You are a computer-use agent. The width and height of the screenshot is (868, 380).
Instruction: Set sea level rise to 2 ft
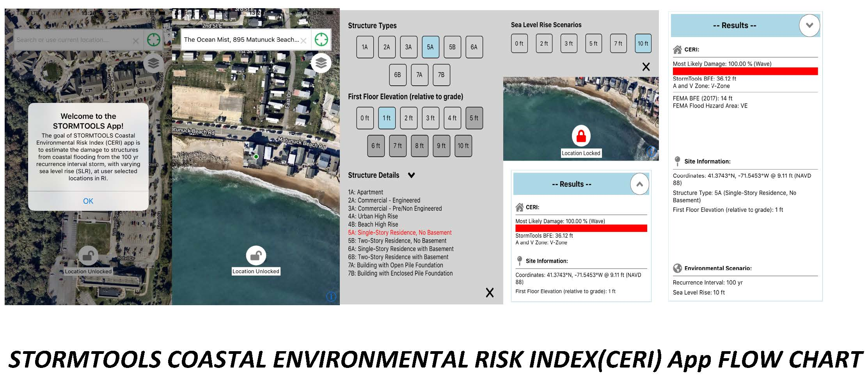(544, 44)
